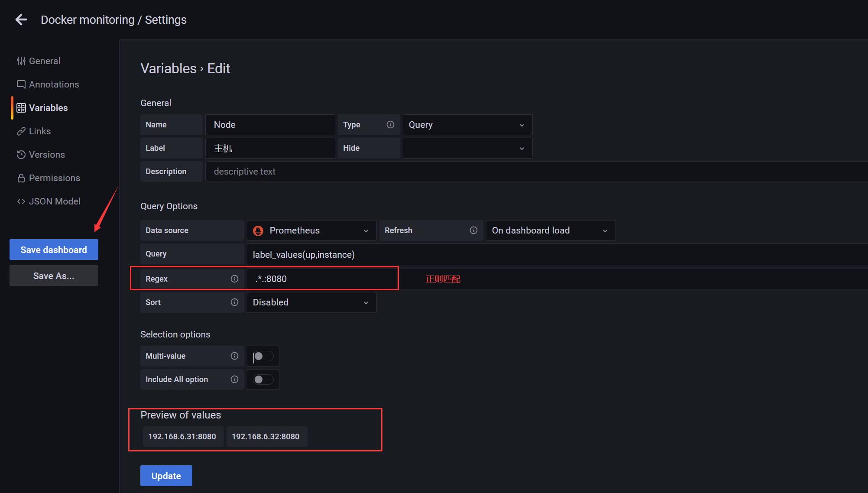This screenshot has height=493, width=868.
Task: Click the Links chain icon
Action: click(21, 131)
